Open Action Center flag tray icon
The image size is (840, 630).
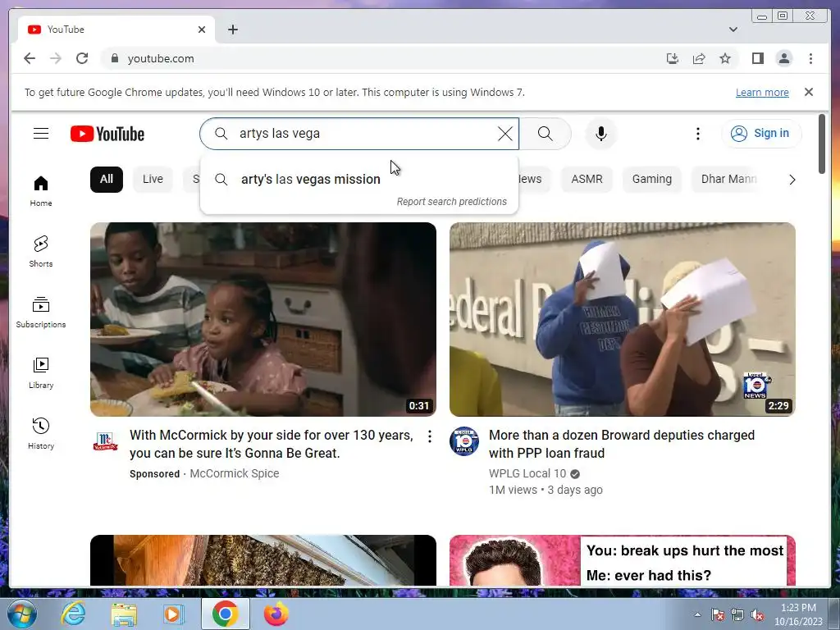coord(718,614)
